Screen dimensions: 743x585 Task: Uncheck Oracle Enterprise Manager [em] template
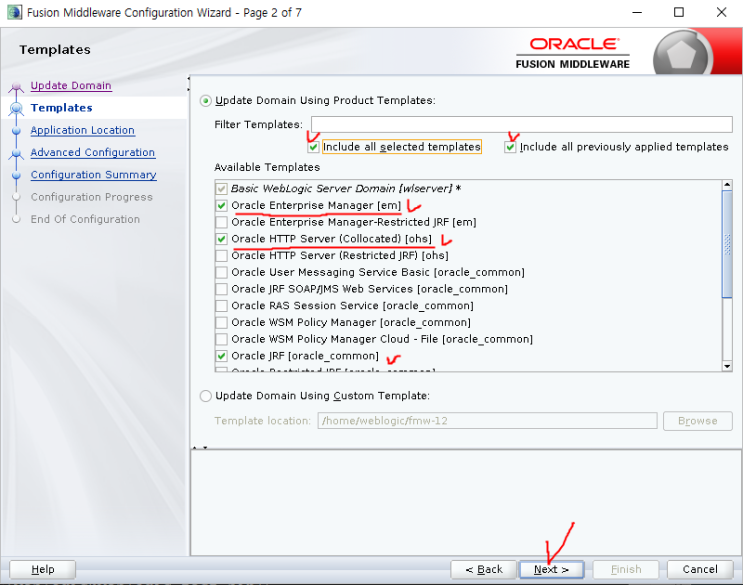221,206
